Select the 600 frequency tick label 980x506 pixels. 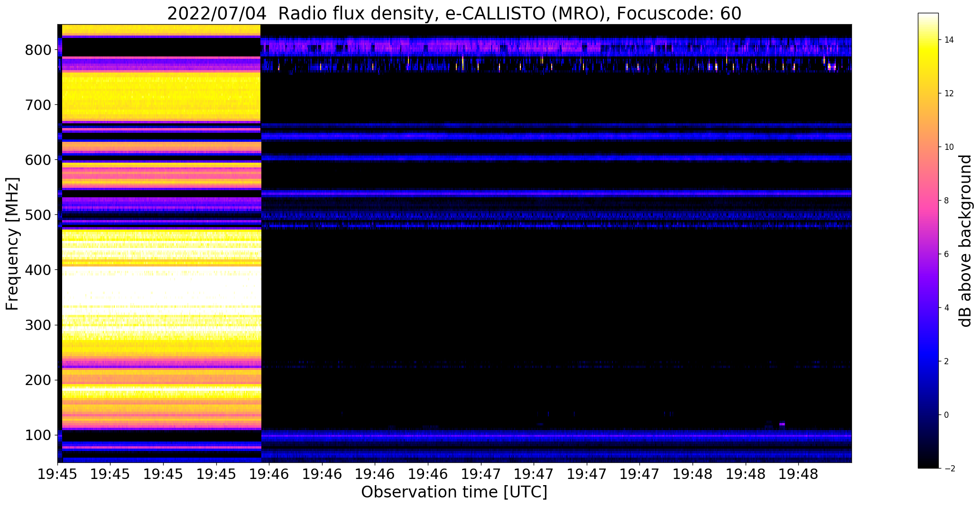click(37, 160)
